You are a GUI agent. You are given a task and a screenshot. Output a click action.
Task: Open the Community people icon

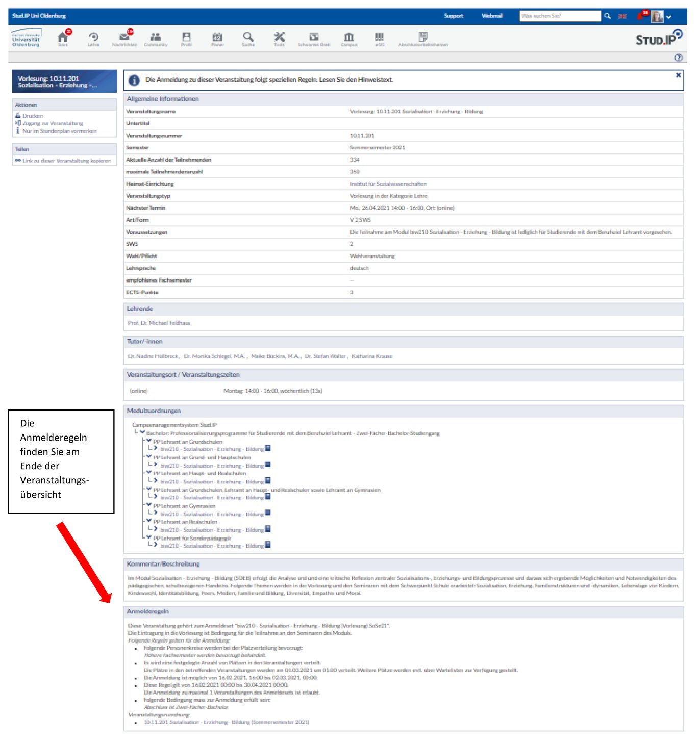point(156,38)
